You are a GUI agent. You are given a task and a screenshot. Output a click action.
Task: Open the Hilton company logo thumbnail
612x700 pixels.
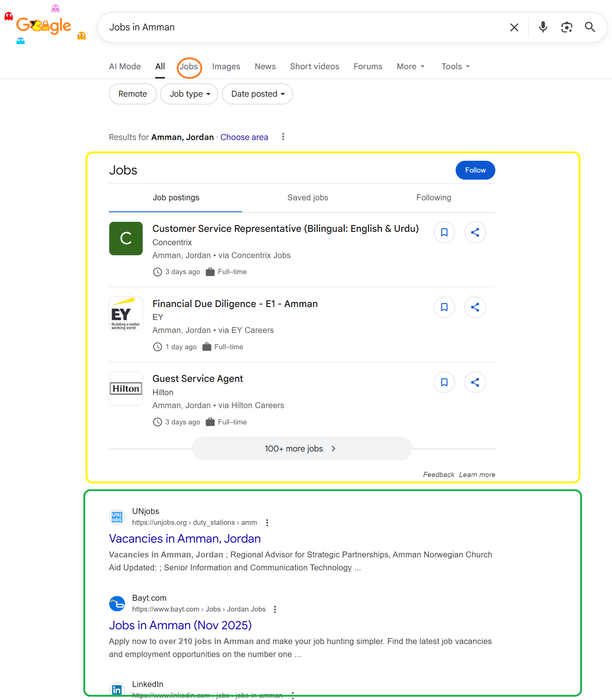(126, 389)
